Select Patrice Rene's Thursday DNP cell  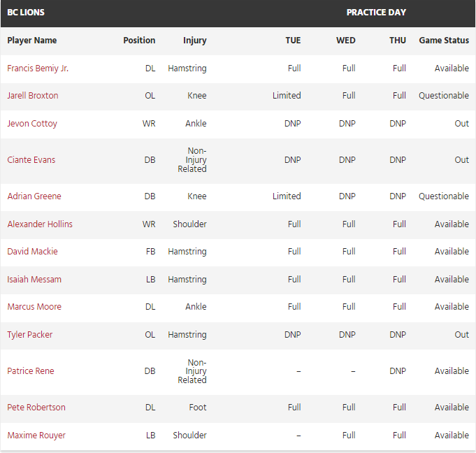(398, 371)
